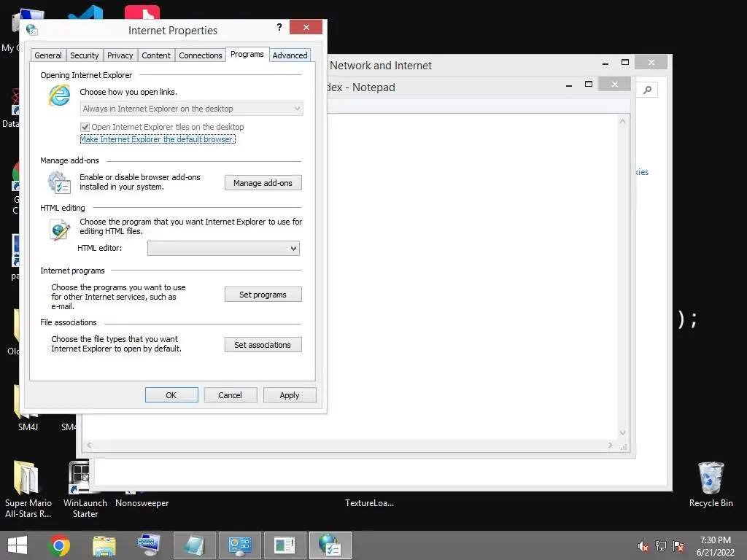Click the Internet Explorer logo icon
This screenshot has width=747, height=560.
(60, 96)
